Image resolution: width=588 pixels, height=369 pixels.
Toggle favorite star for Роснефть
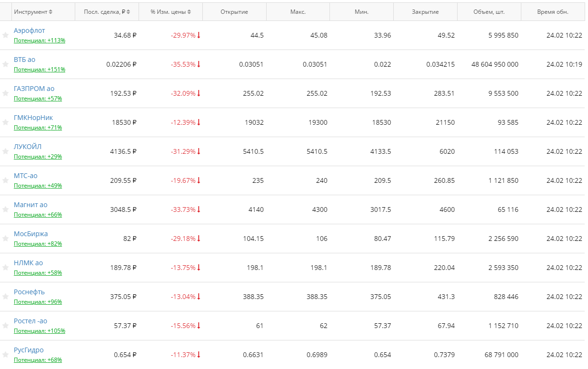click(5, 297)
